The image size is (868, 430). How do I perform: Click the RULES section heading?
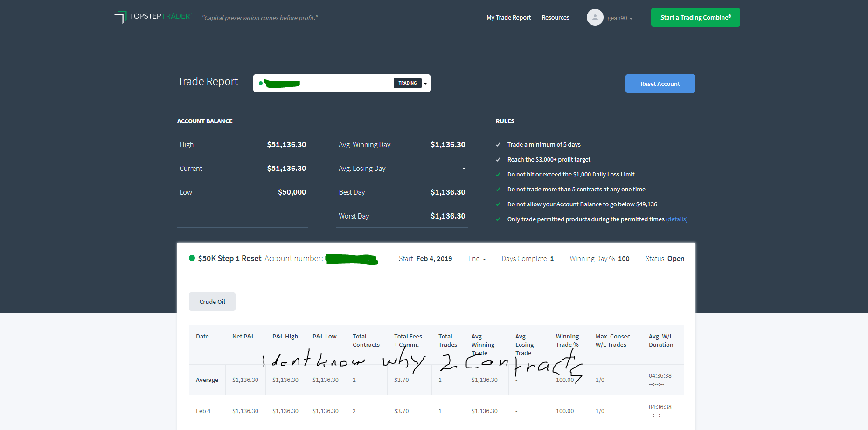tap(505, 121)
